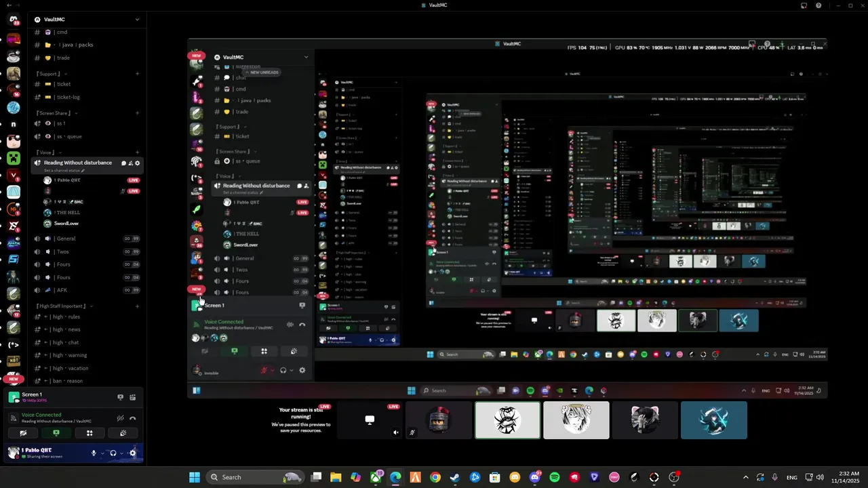Open the ticket channel

pos(87,84)
